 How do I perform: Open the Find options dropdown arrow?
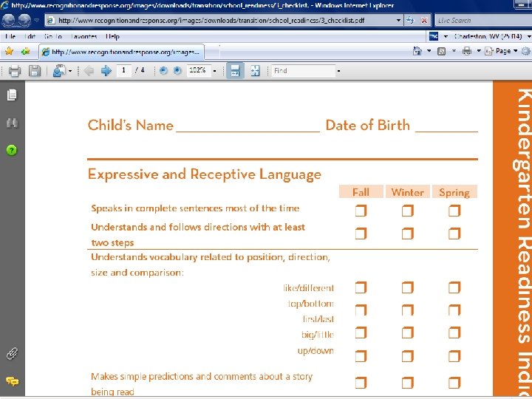[338, 71]
